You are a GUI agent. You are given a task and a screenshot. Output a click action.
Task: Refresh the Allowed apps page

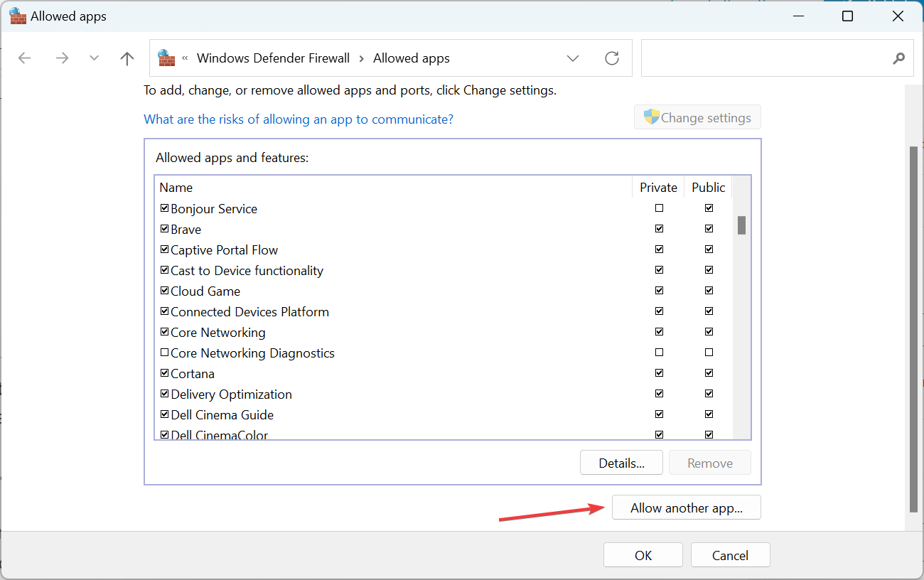pos(612,58)
